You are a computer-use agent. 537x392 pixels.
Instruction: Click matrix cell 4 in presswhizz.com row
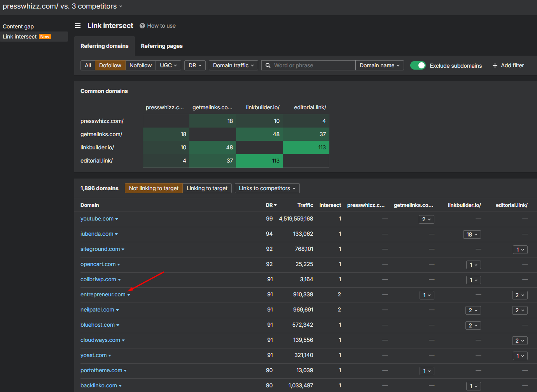point(306,121)
